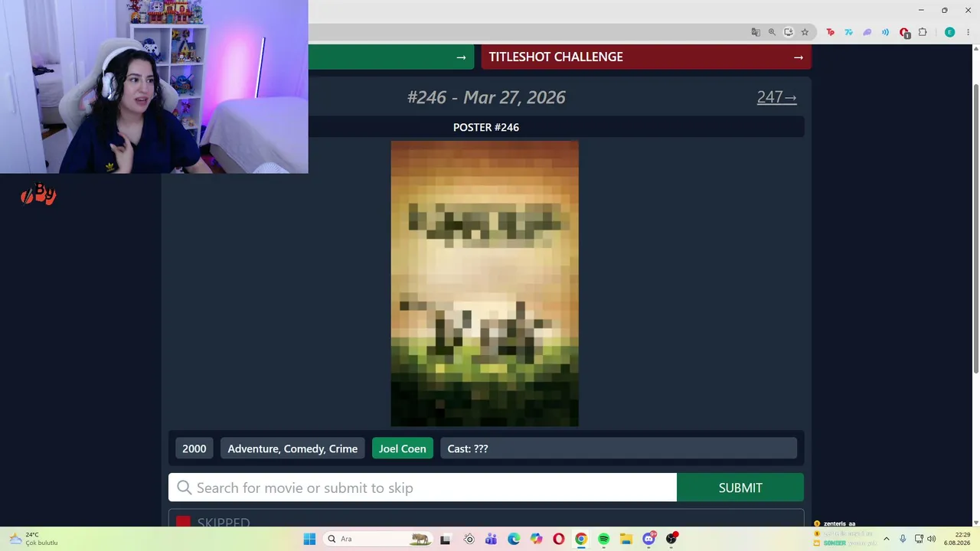Open network settings from system tray
Image resolution: width=980 pixels, height=551 pixels.
click(x=919, y=539)
